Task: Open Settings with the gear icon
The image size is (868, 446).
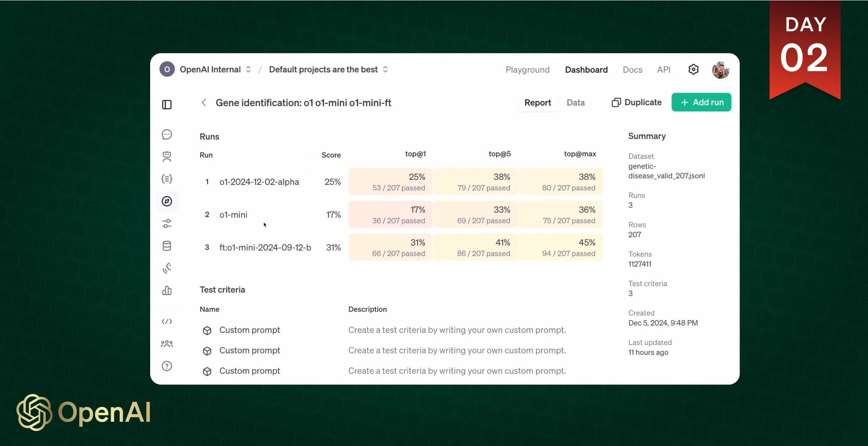Action: [693, 69]
